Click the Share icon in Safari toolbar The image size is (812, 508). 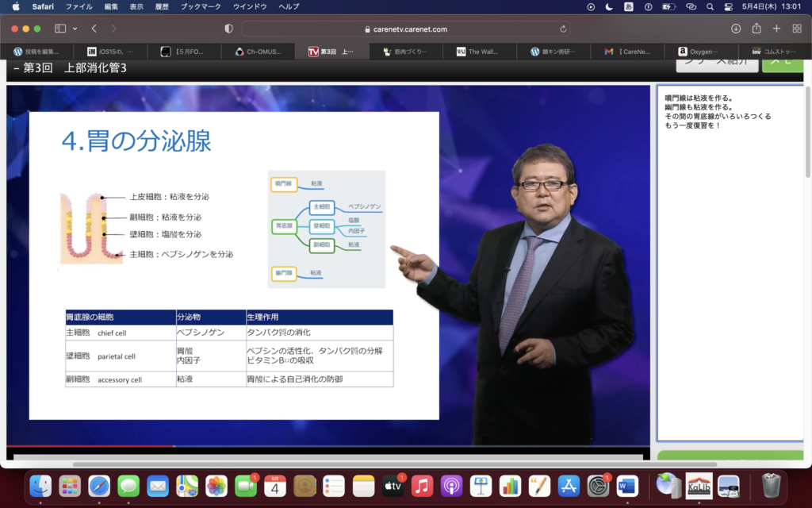[756, 29]
